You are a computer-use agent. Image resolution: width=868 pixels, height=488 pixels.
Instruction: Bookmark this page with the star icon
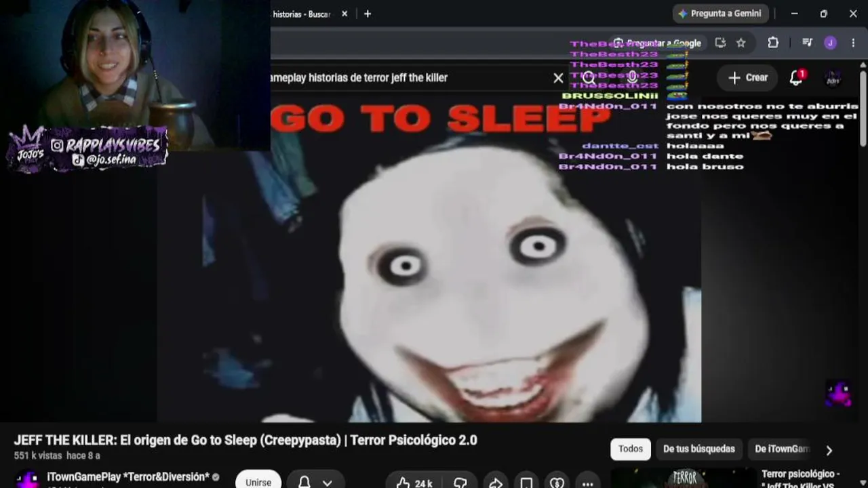[741, 43]
